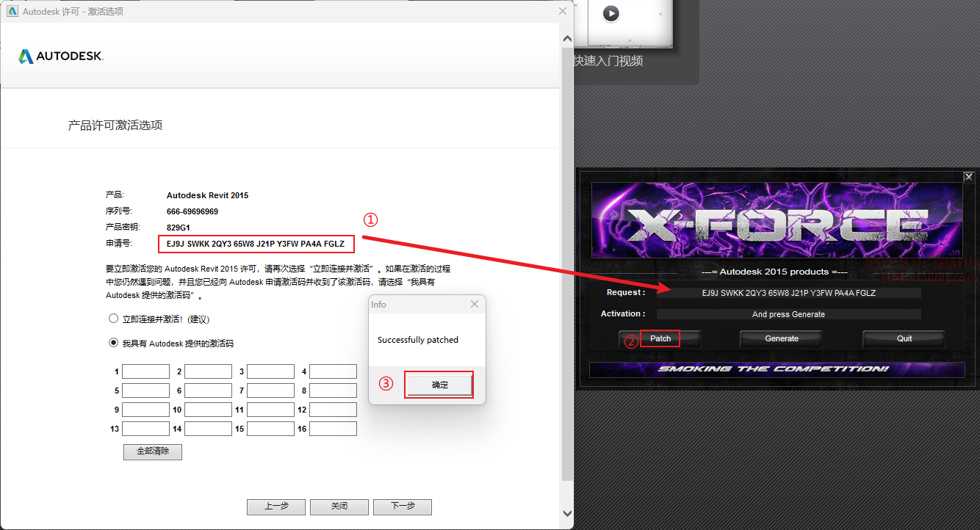This screenshot has height=530, width=980.
Task: Click the "Successfully patched" message text
Action: click(x=418, y=340)
